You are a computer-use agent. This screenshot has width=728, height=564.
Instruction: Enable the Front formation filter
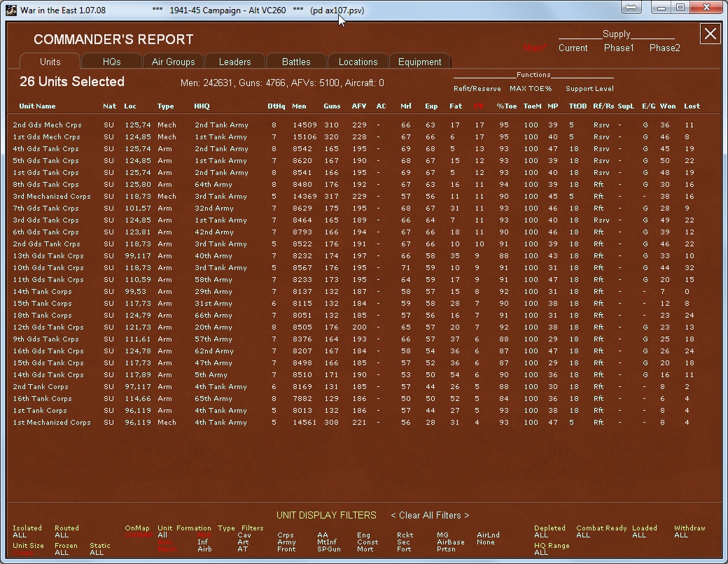286,549
